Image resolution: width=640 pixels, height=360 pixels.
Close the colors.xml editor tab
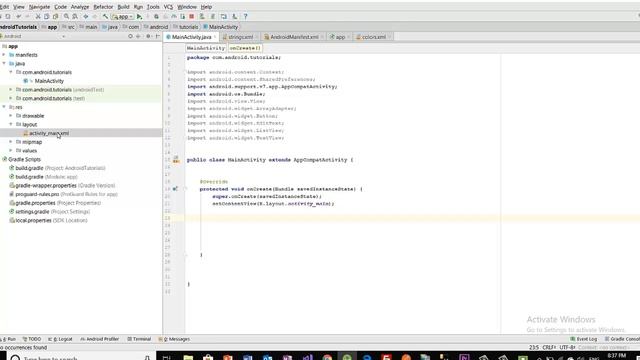(389, 37)
